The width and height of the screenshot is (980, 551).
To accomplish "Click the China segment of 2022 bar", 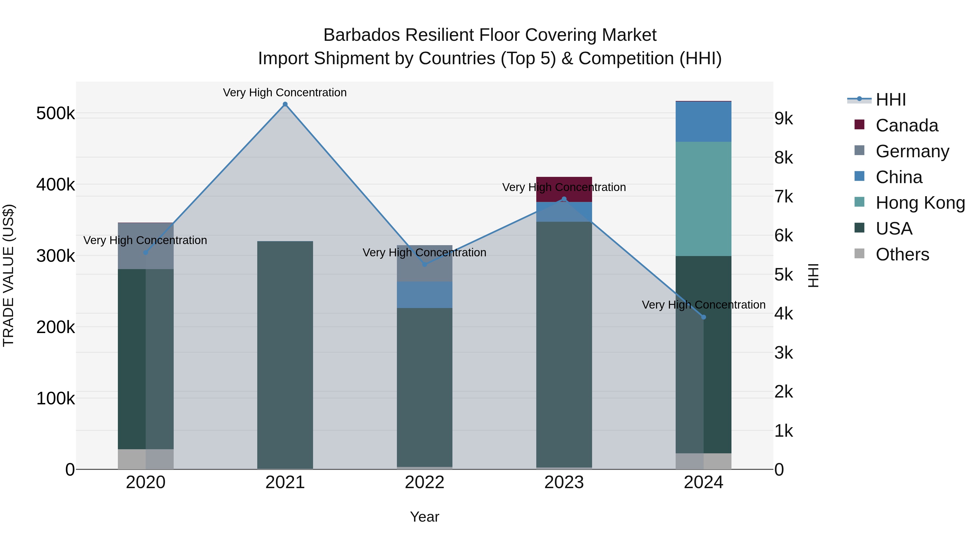I will [425, 295].
